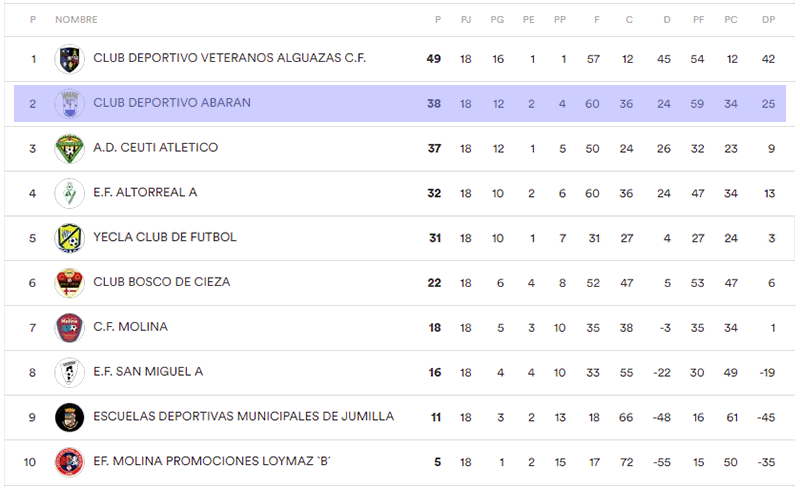Click the E.F. San Miguel A logo
Viewport: 800px width, 489px height.
(69, 372)
